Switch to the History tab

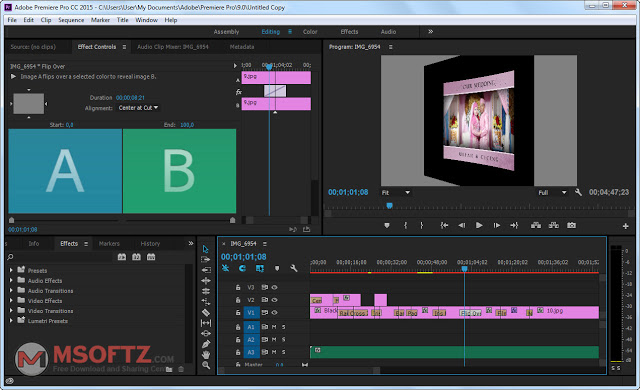[x=150, y=244]
